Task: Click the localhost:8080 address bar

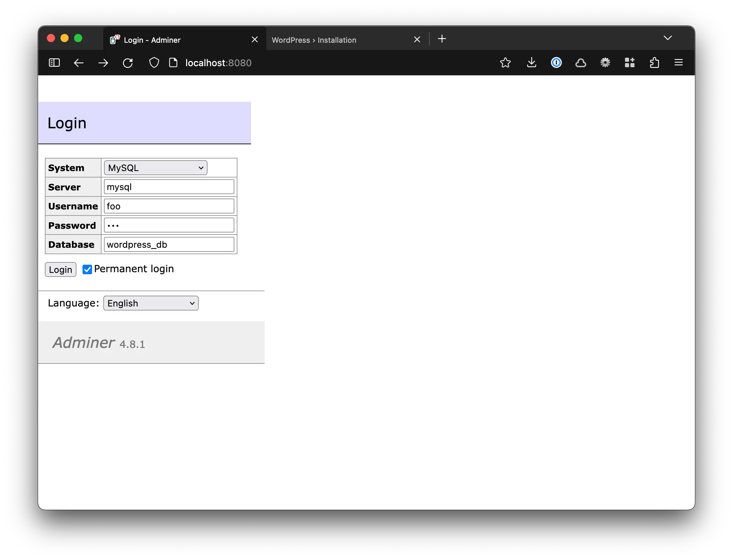Action: coord(218,63)
